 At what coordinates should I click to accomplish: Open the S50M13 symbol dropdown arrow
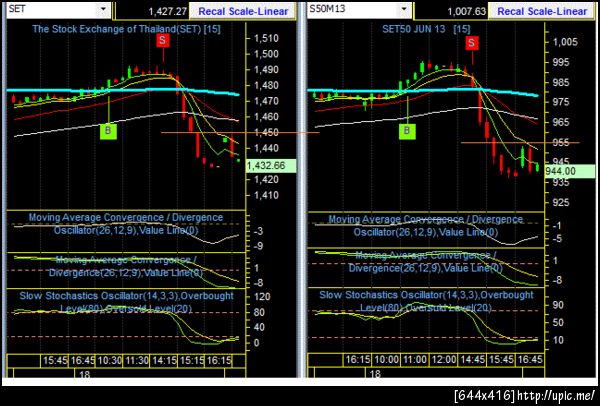(x=404, y=10)
